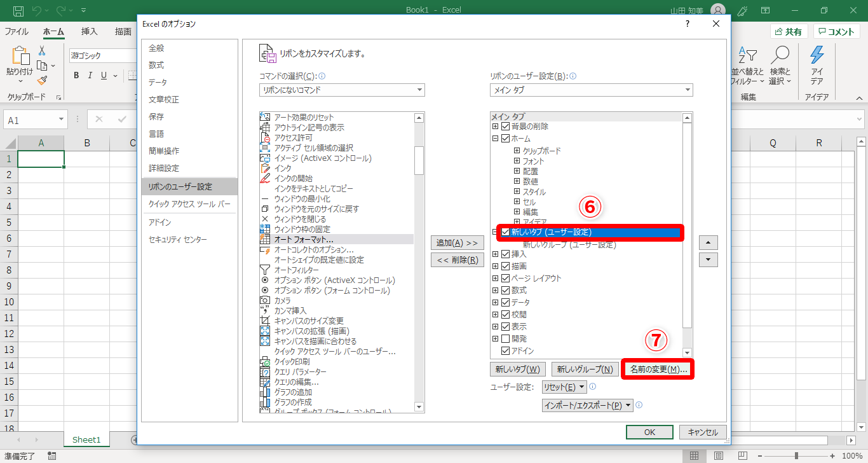Click the キャンセル button

click(x=703, y=432)
